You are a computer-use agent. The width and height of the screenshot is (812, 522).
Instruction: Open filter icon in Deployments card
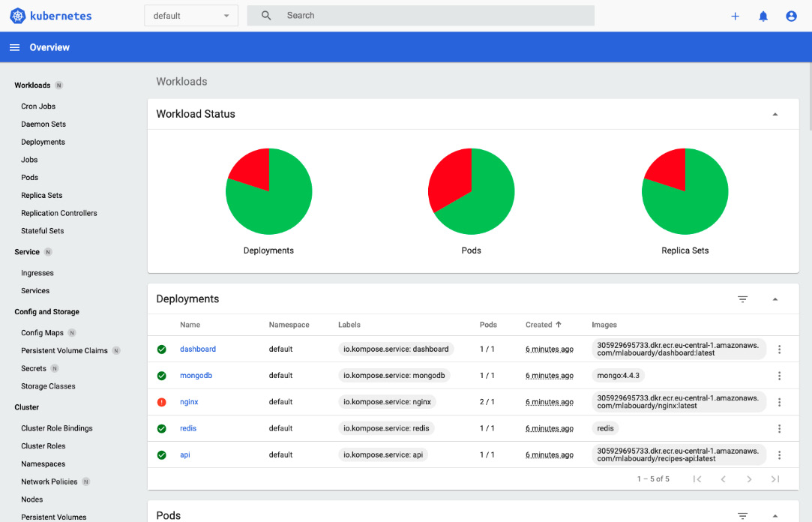(742, 298)
